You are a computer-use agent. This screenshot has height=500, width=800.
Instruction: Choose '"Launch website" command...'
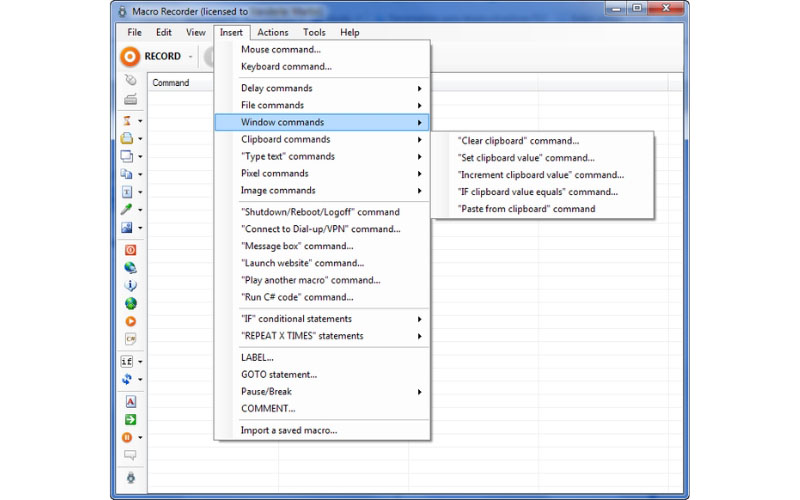pyautogui.click(x=322, y=263)
